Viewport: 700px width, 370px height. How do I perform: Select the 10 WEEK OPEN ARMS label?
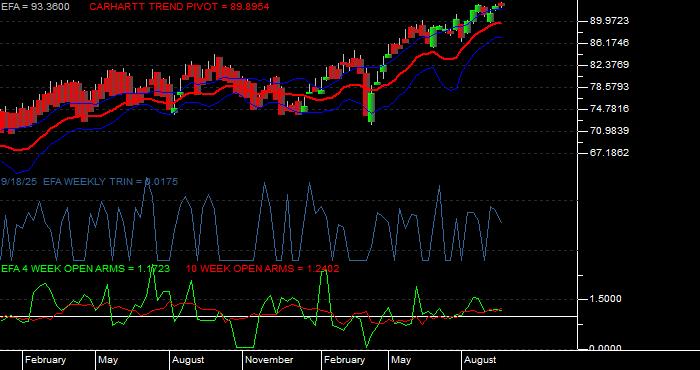pyautogui.click(x=262, y=269)
